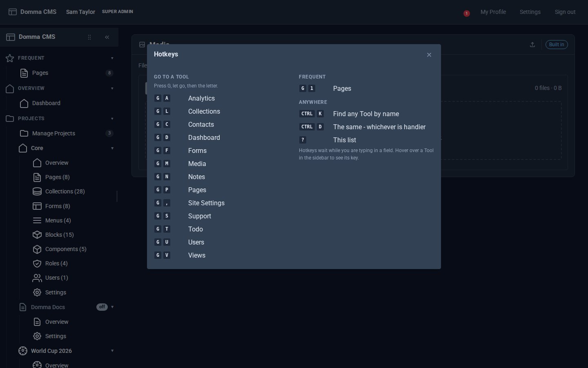
Task: Expand the Domma Docs project arrow
Action: [x=112, y=307]
